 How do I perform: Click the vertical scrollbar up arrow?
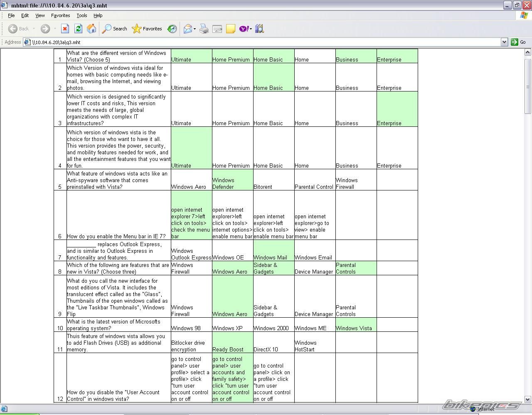point(528,52)
